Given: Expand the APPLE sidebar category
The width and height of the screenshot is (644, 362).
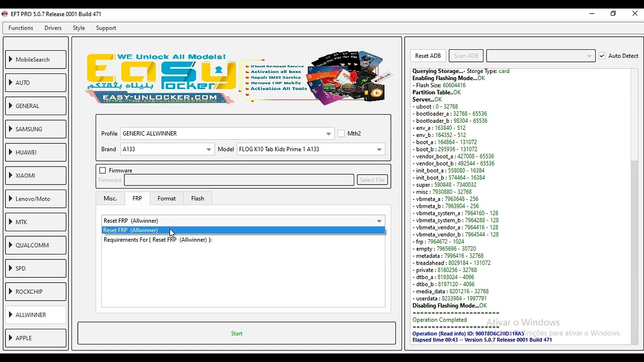Looking at the screenshot, I should click(x=36, y=338).
